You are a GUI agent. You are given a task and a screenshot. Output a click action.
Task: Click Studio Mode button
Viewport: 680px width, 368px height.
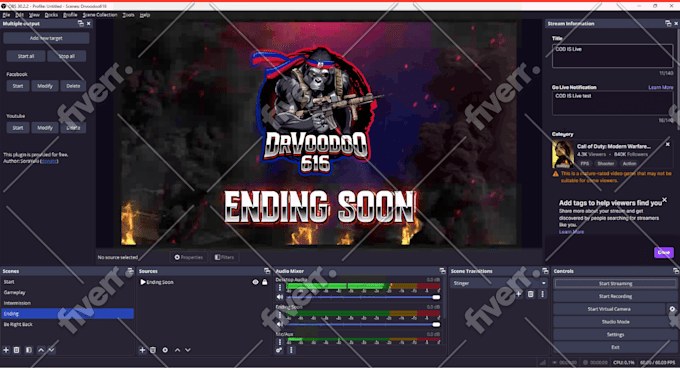pos(615,322)
